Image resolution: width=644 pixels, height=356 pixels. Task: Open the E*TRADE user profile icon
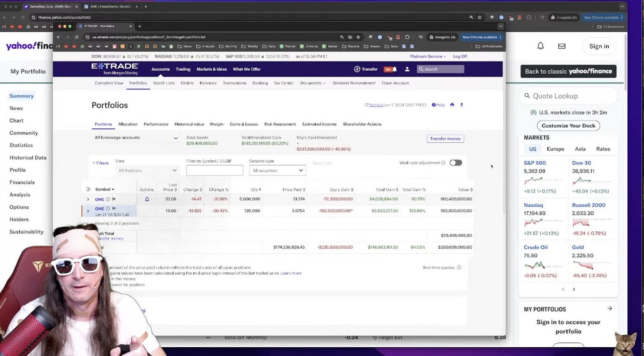(x=407, y=69)
